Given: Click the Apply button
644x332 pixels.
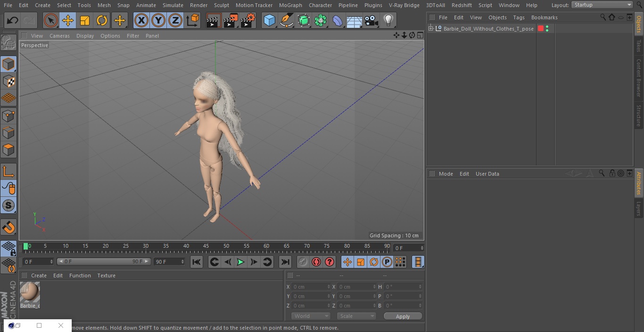Looking at the screenshot, I should coord(403,316).
